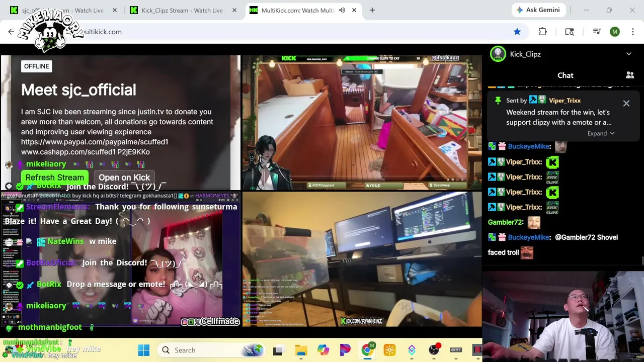
Task: Open the SRT app on taskbar
Action: 456,350
